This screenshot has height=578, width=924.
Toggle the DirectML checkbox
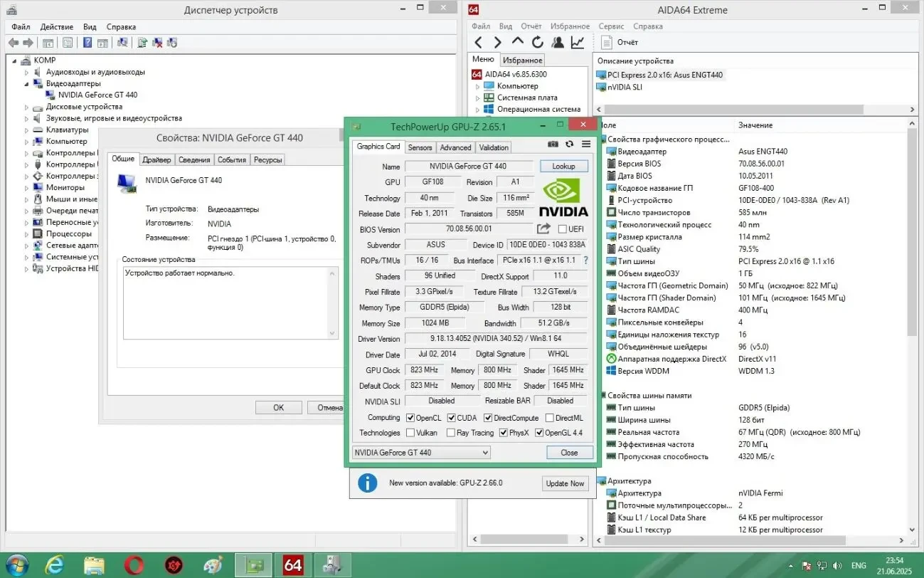pyautogui.click(x=549, y=418)
